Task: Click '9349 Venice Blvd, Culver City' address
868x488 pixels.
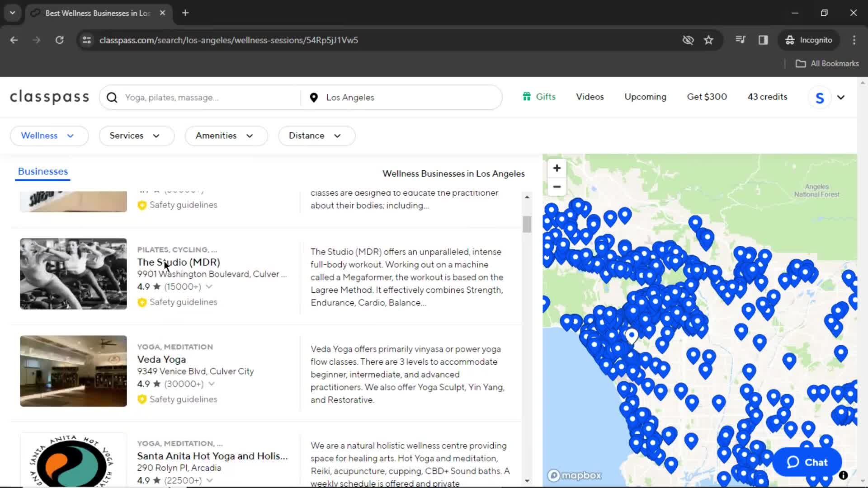Action: click(195, 371)
